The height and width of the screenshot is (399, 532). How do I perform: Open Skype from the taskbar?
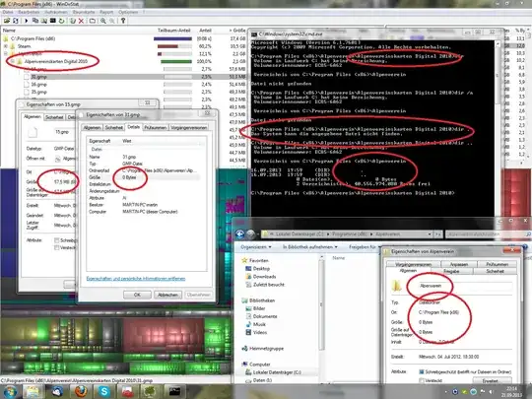coord(104,391)
